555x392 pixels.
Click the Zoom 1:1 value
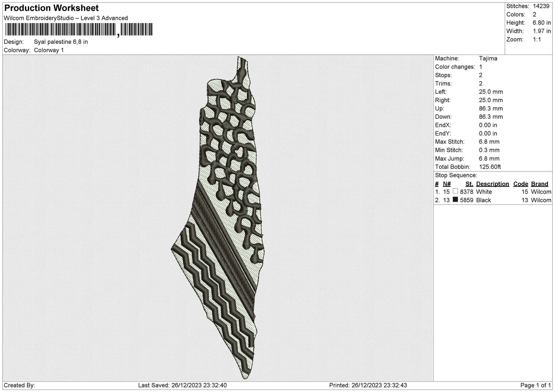click(x=537, y=39)
